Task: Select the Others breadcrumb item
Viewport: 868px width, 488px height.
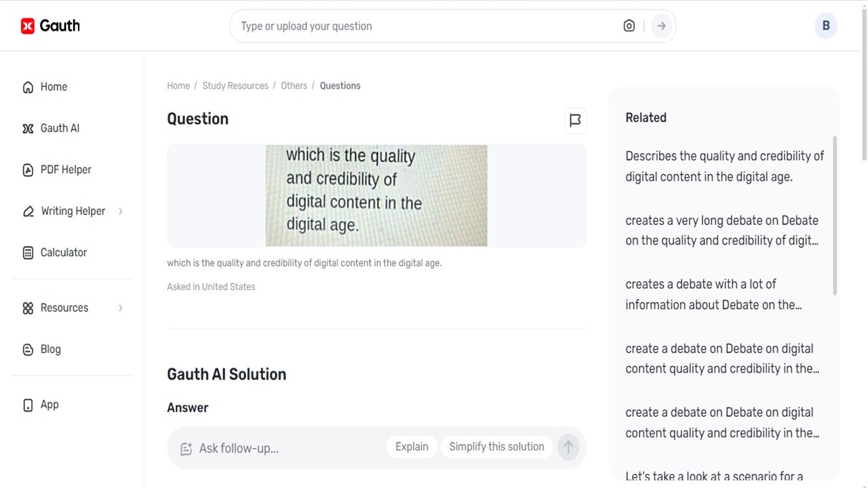Action: [x=294, y=85]
